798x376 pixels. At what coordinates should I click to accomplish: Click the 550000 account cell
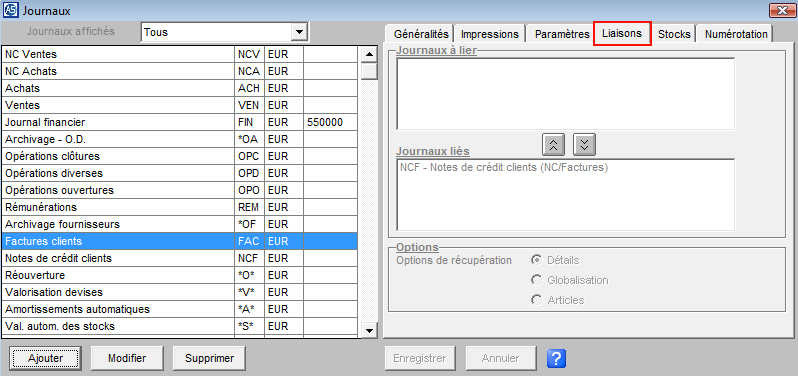tap(331, 122)
